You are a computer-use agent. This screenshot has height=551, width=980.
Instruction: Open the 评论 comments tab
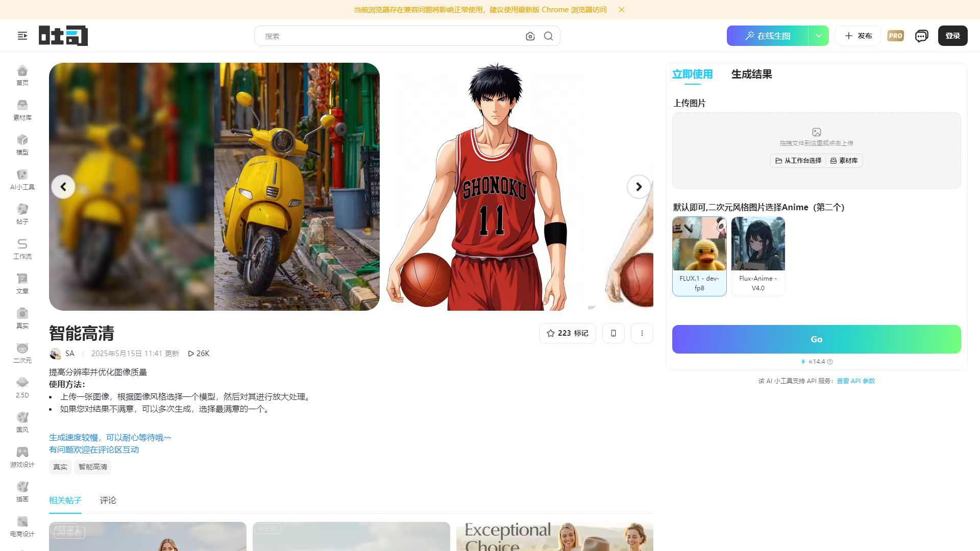108,500
